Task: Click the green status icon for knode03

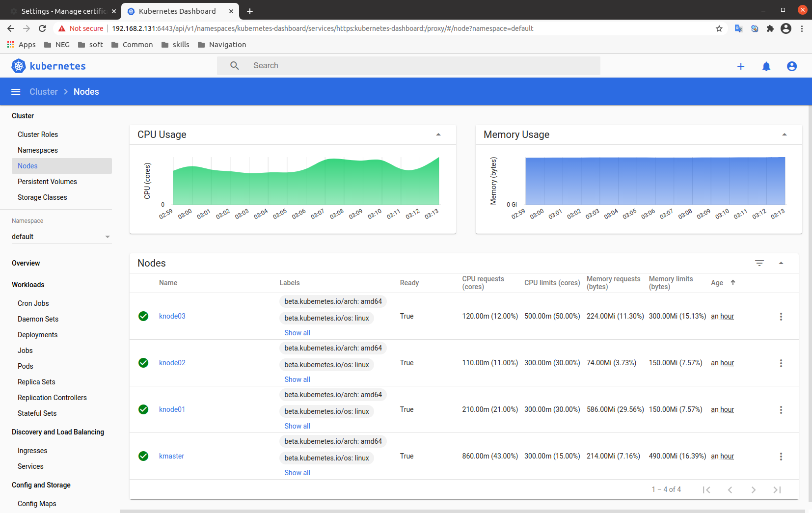Action: coord(143,316)
